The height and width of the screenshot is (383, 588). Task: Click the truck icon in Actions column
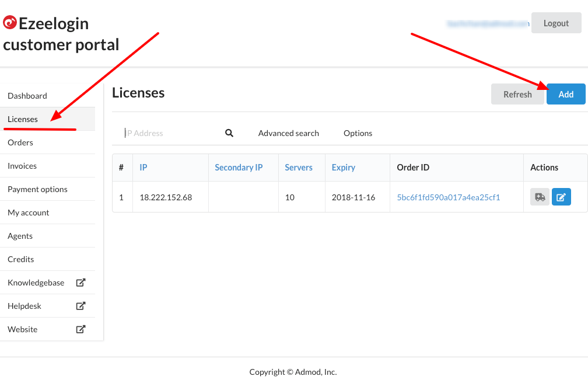coord(540,197)
